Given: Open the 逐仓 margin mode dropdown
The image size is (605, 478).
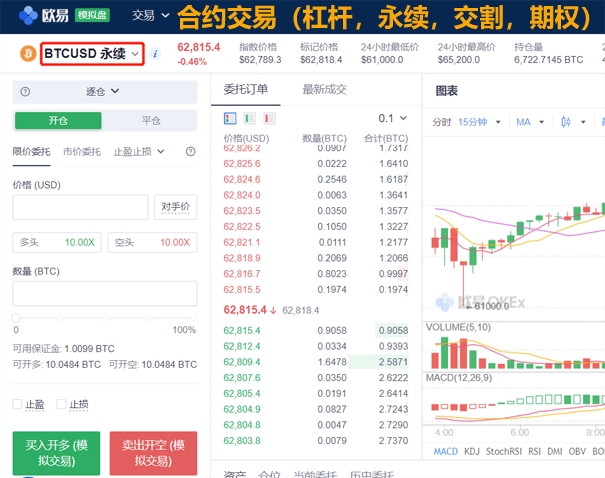Looking at the screenshot, I should coord(102,91).
